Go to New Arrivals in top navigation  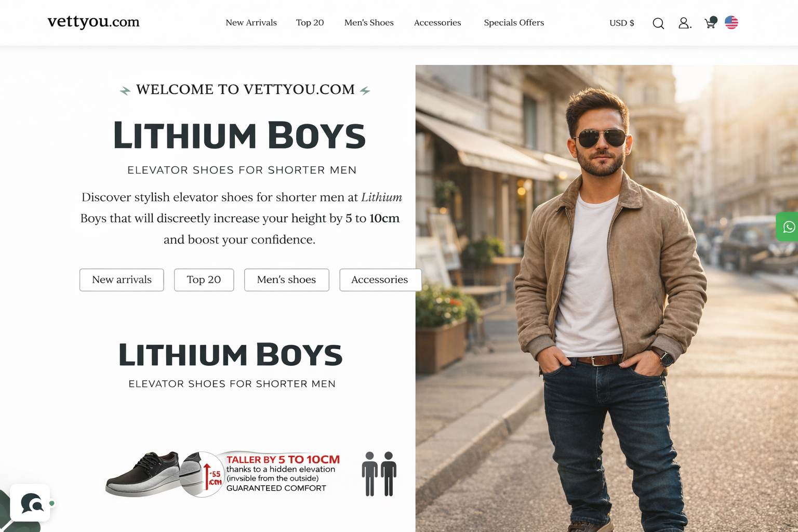click(x=251, y=22)
